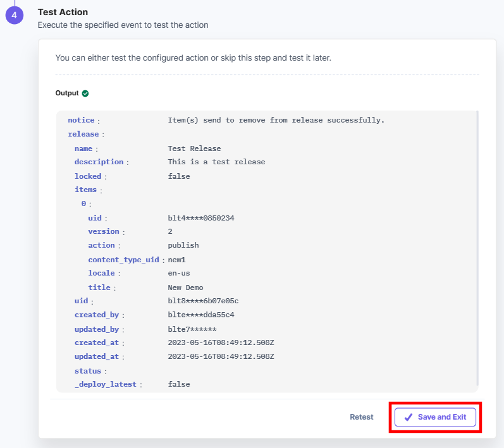This screenshot has width=504, height=448.
Task: Select the release uid blt8****6b07e05c
Action: coord(203,301)
